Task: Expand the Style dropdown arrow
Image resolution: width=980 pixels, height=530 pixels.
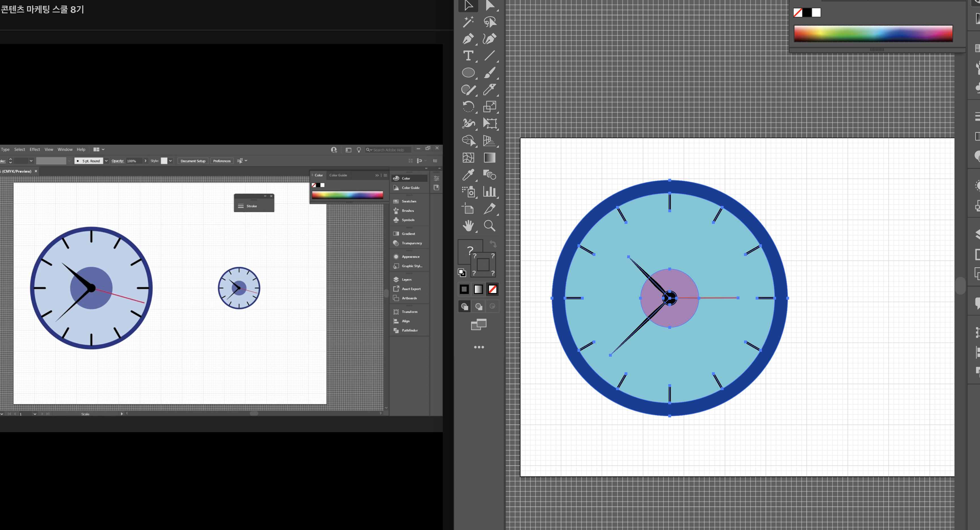Action: [x=170, y=161]
